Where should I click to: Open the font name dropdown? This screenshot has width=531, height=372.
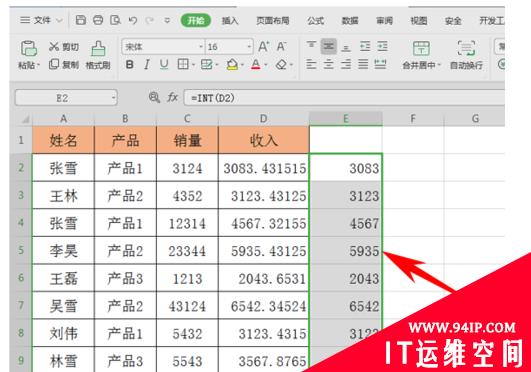201,46
